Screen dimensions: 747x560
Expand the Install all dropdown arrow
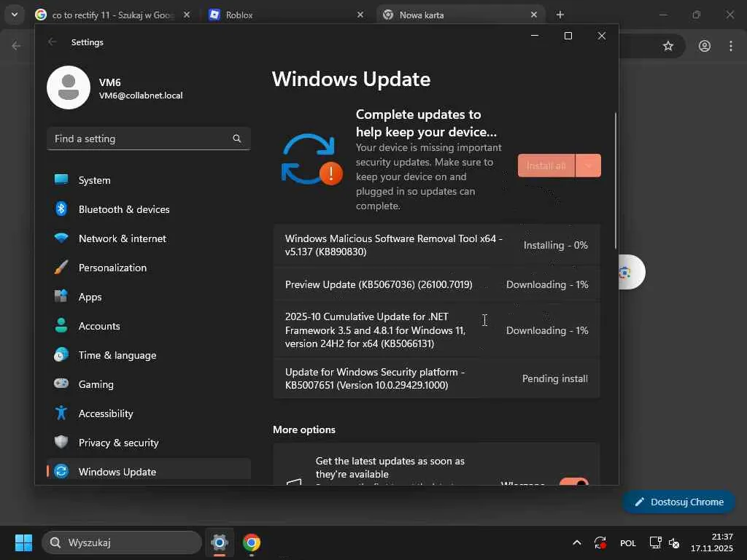(x=589, y=166)
